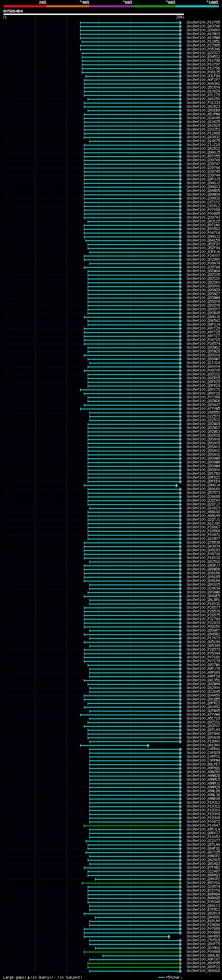Select hit label UniRef100_P04714
Image resolution: width=222 pixels, height=980 pixels.
point(203,233)
